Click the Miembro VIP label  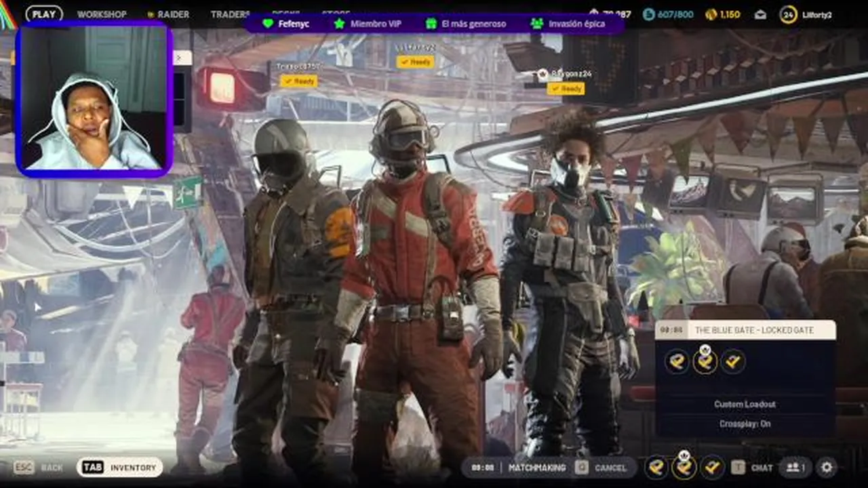pos(376,24)
